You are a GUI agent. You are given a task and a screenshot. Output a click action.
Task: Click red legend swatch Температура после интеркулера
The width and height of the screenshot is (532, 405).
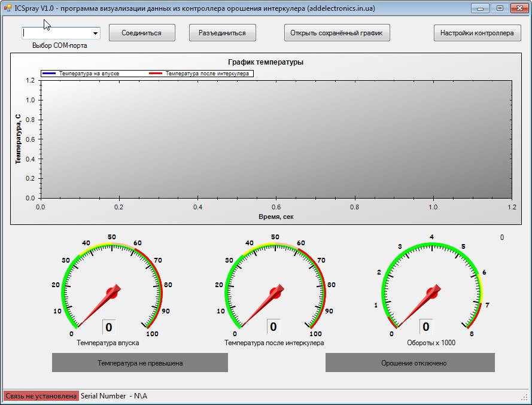pos(156,74)
